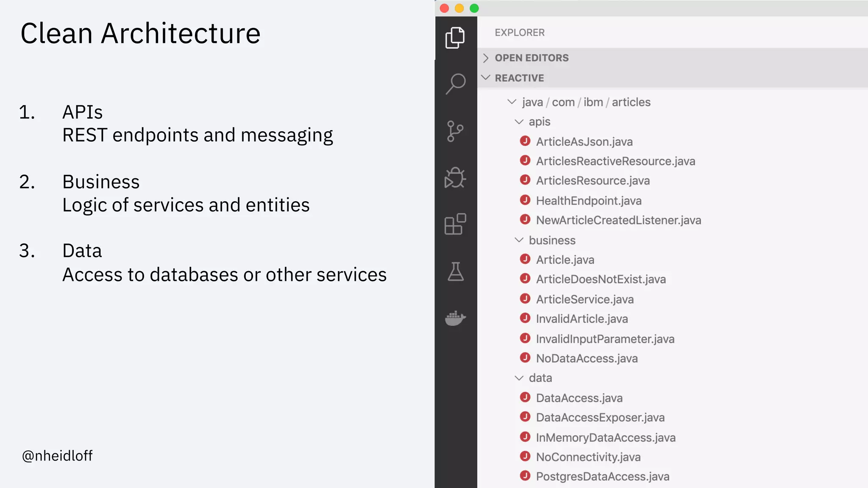Screen dimensions: 868x488
Task: Open NoConnectivity.java
Action: point(588,457)
